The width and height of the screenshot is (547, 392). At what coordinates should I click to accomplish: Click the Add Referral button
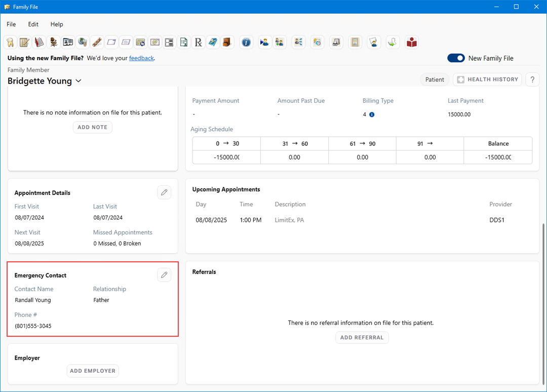pos(362,337)
